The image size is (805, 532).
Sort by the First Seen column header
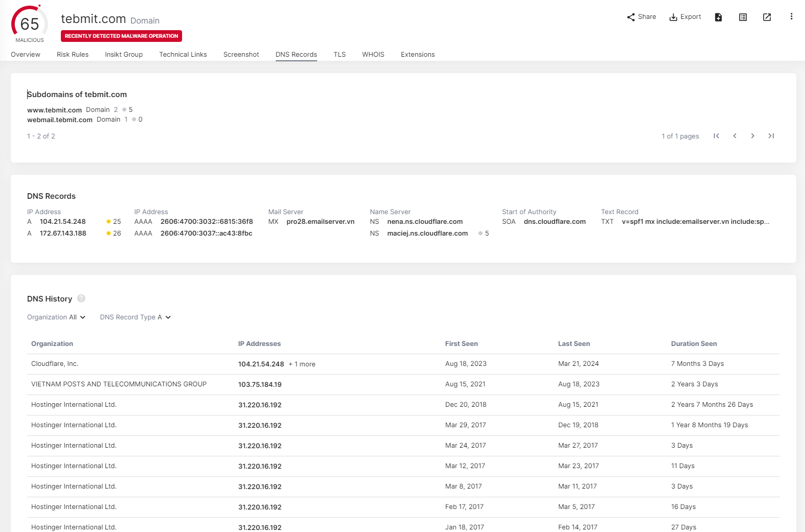[461, 344]
